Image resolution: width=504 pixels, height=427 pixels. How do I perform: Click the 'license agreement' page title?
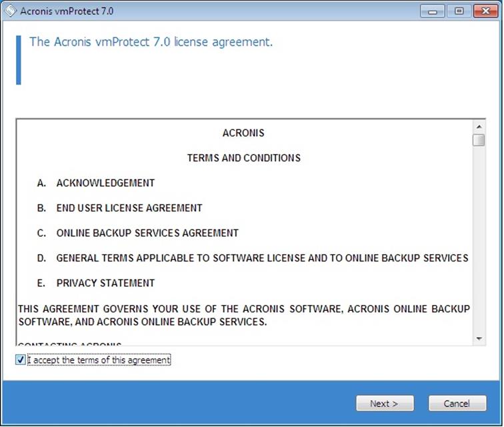tap(151, 42)
